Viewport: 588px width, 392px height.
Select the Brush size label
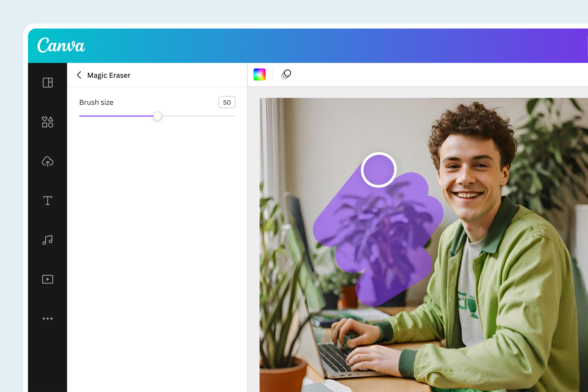click(96, 102)
